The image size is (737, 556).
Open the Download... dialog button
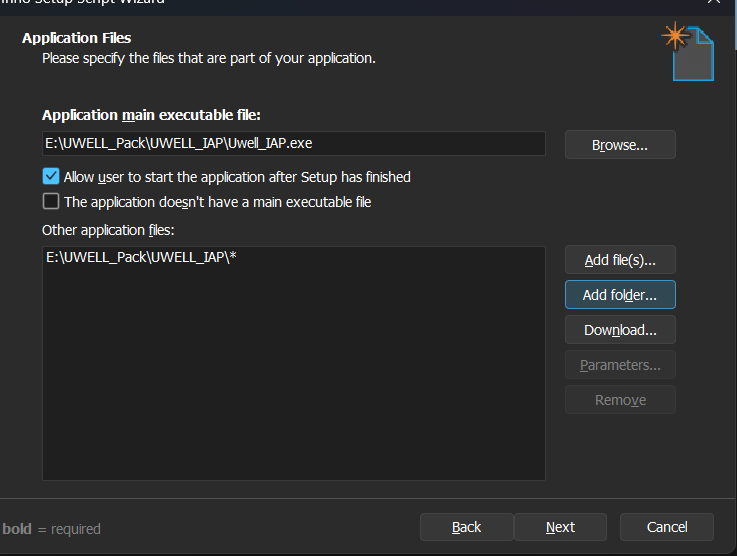point(620,329)
